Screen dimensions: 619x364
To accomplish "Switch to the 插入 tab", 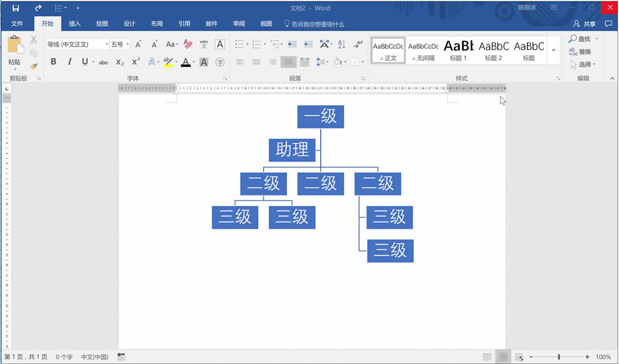I will click(75, 24).
